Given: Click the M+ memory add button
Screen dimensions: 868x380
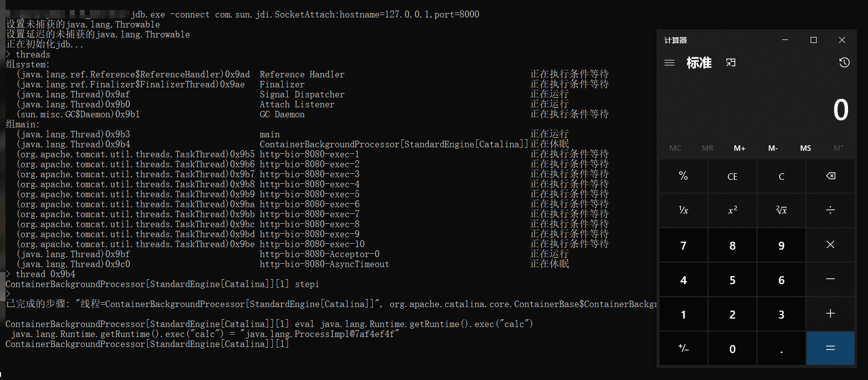Looking at the screenshot, I should (x=739, y=148).
